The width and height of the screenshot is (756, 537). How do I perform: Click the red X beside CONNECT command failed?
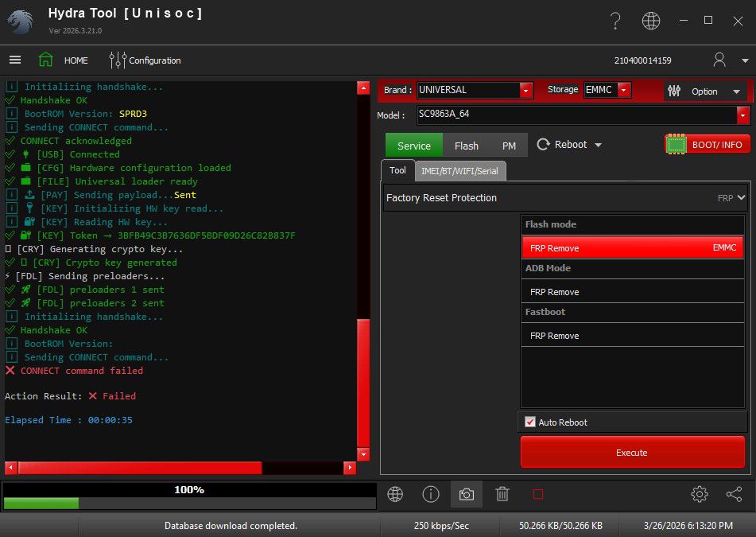(10, 370)
